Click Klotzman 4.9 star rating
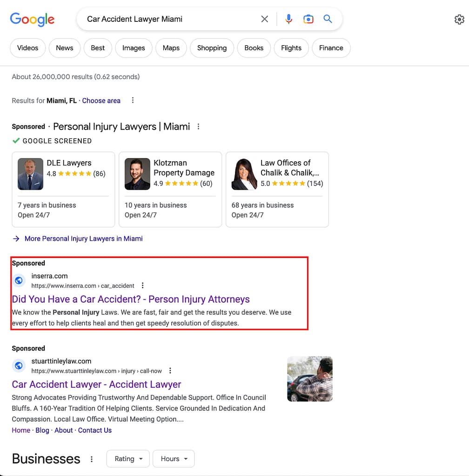The width and height of the screenshot is (469, 476). pyautogui.click(x=183, y=183)
